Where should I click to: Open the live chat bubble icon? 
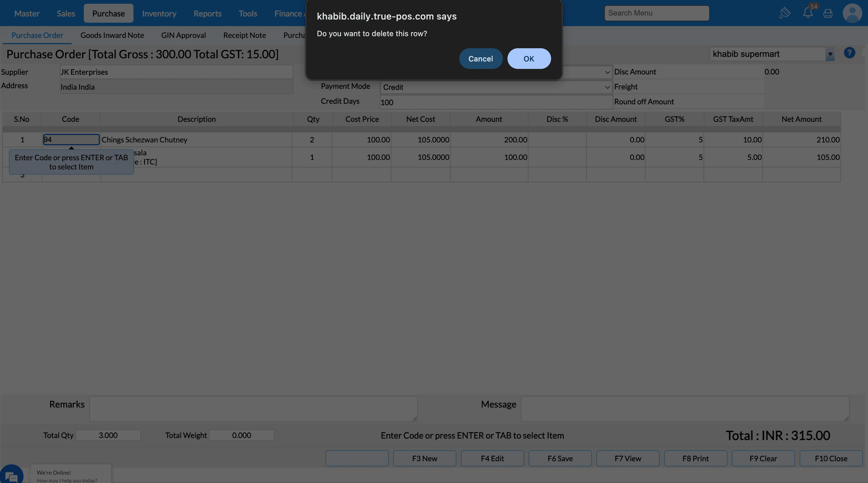[x=11, y=476]
